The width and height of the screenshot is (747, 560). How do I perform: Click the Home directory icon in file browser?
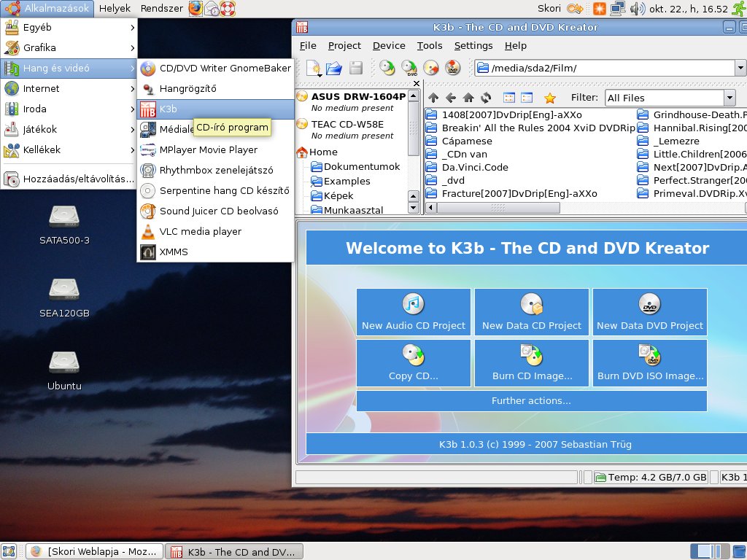click(468, 98)
